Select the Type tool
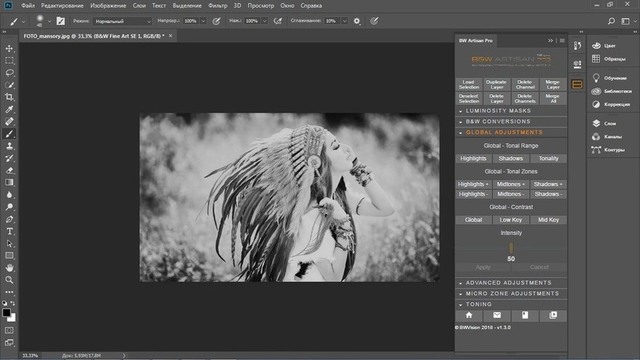The height and width of the screenshot is (360, 640). pyautogui.click(x=9, y=231)
